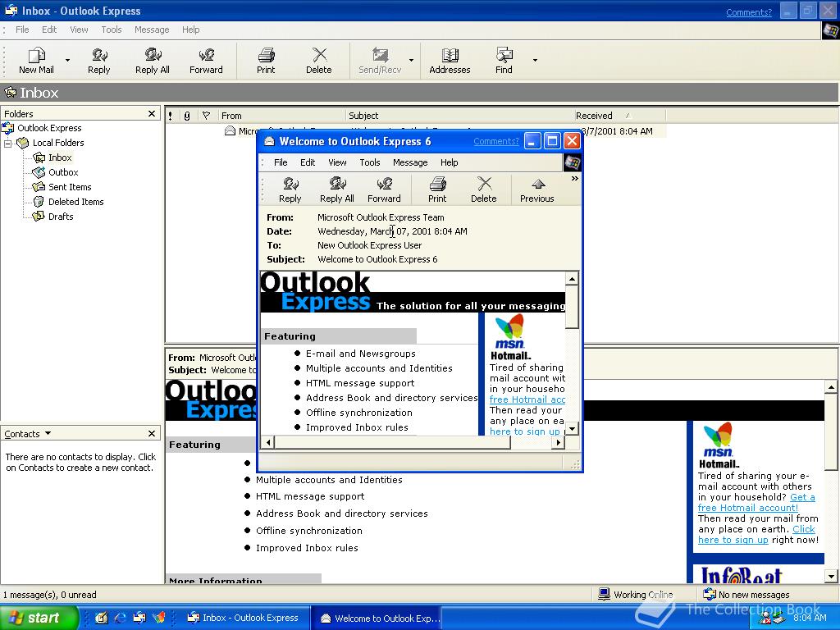Open Message menu in the Inbox window
The image size is (840, 630).
152,30
